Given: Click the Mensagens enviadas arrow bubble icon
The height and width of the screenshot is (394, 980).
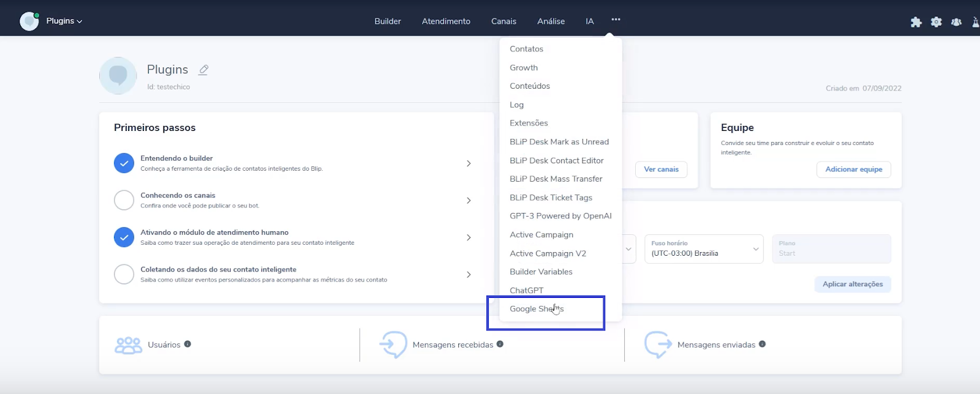Looking at the screenshot, I should (658, 345).
